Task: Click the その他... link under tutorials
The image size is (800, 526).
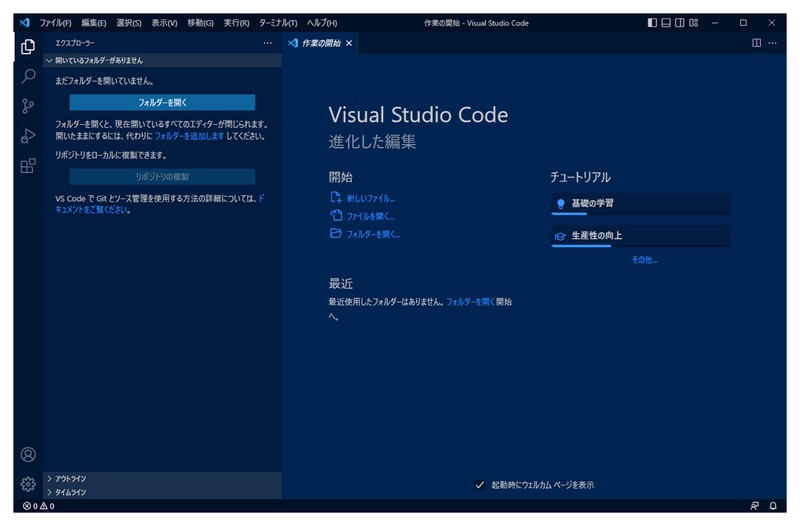Action: coord(645,260)
